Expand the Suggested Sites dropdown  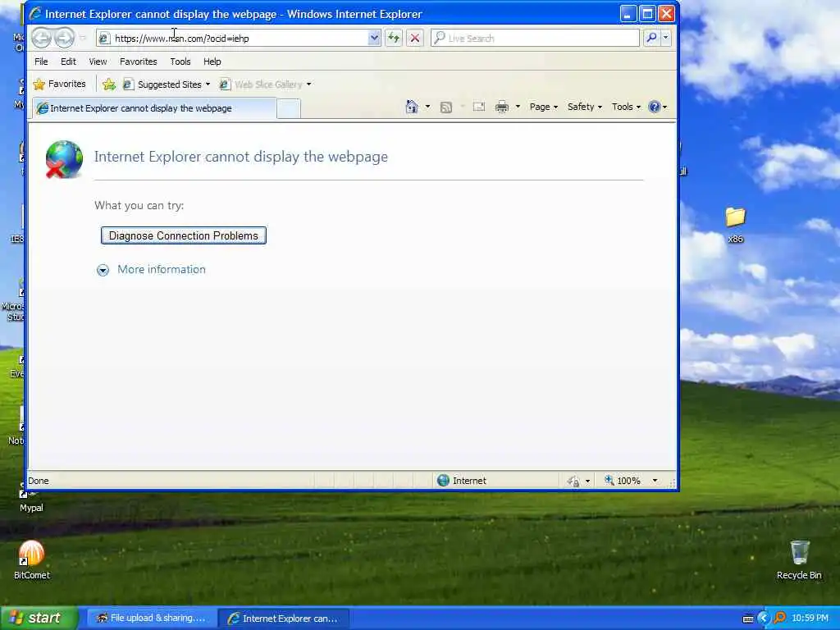click(208, 84)
